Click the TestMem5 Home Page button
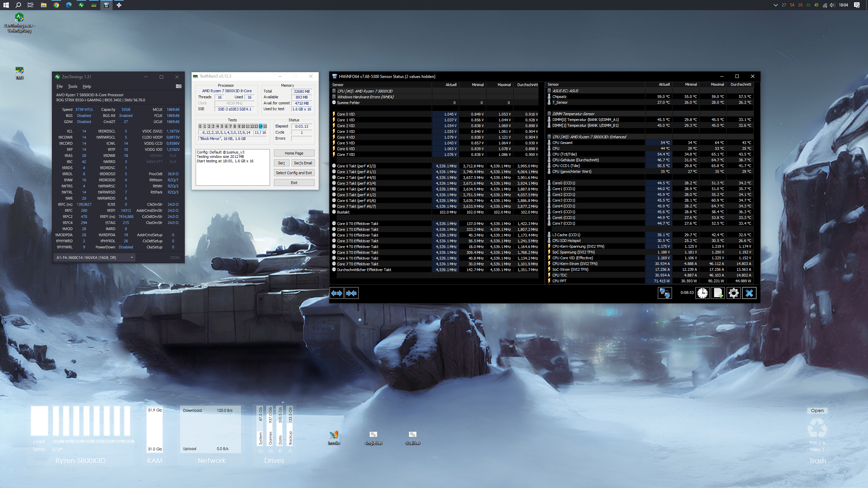The width and height of the screenshot is (868, 488). click(x=294, y=153)
